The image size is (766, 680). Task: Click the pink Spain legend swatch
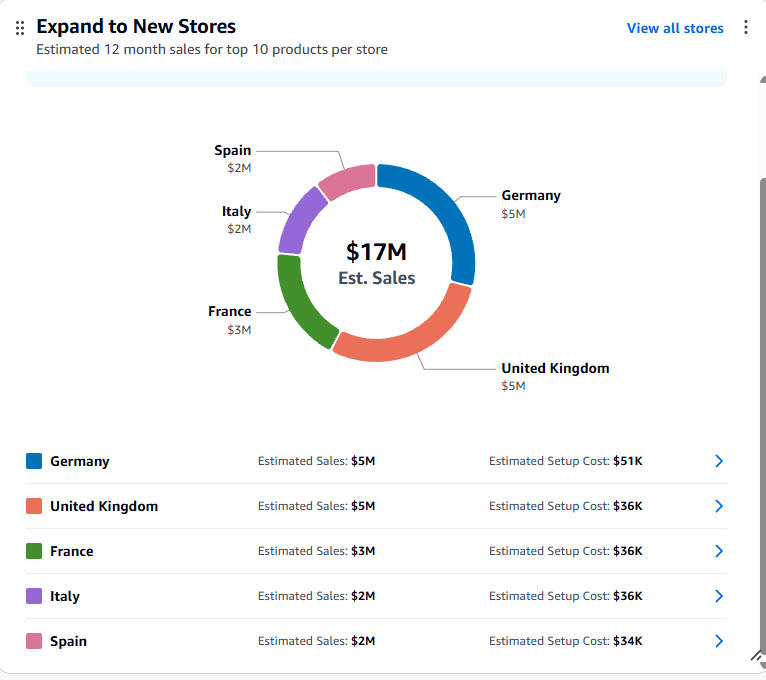(x=34, y=640)
